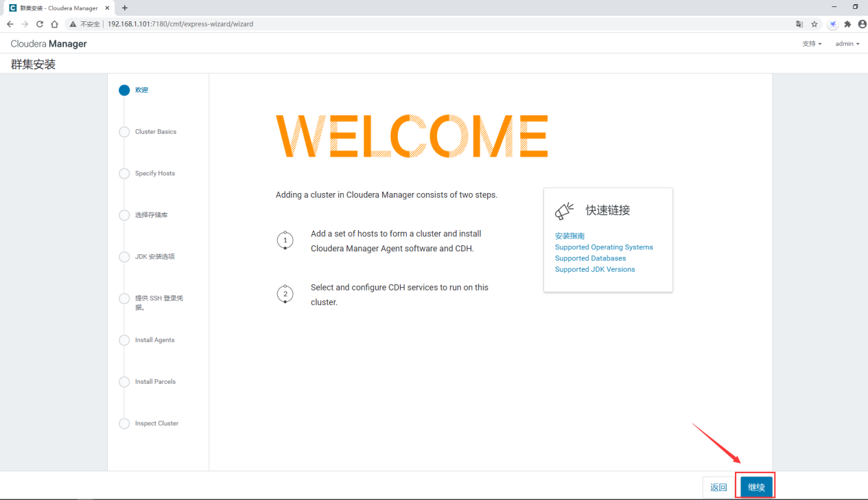The image size is (868, 500).
Task: Select the Cloudera Manager tab
Action: point(58,8)
